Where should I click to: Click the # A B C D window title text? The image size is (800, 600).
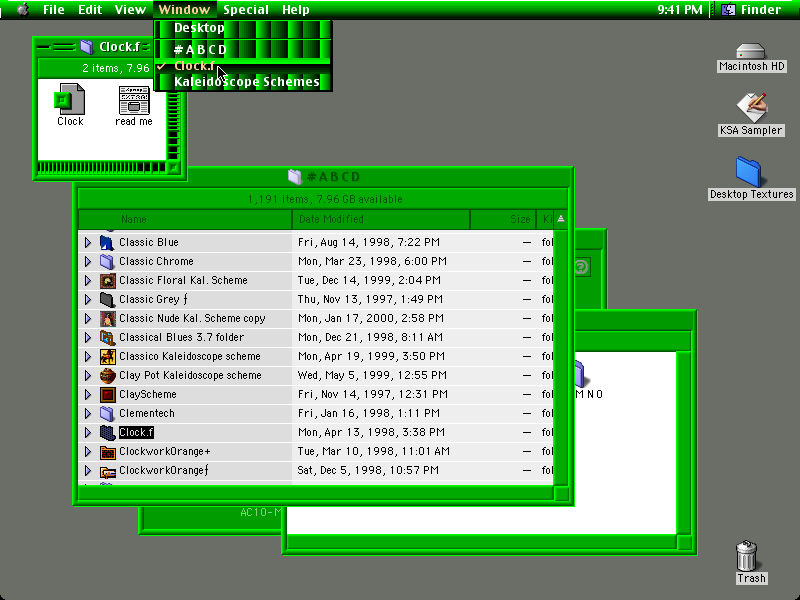click(x=334, y=177)
